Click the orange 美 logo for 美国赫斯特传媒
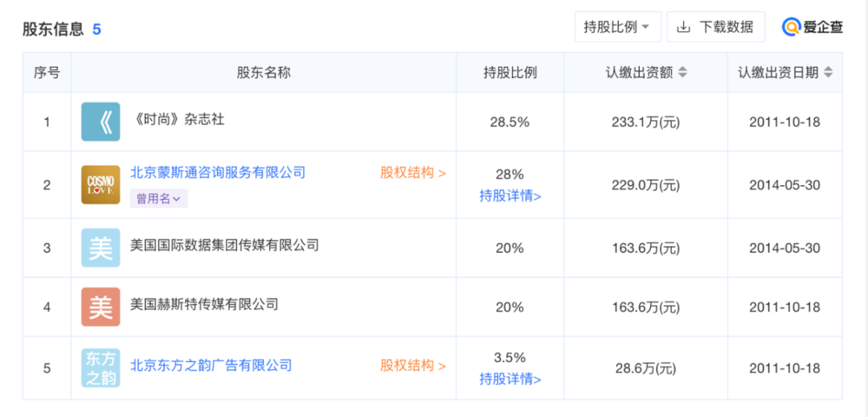Image resolution: width=868 pixels, height=417 pixels. 100,307
